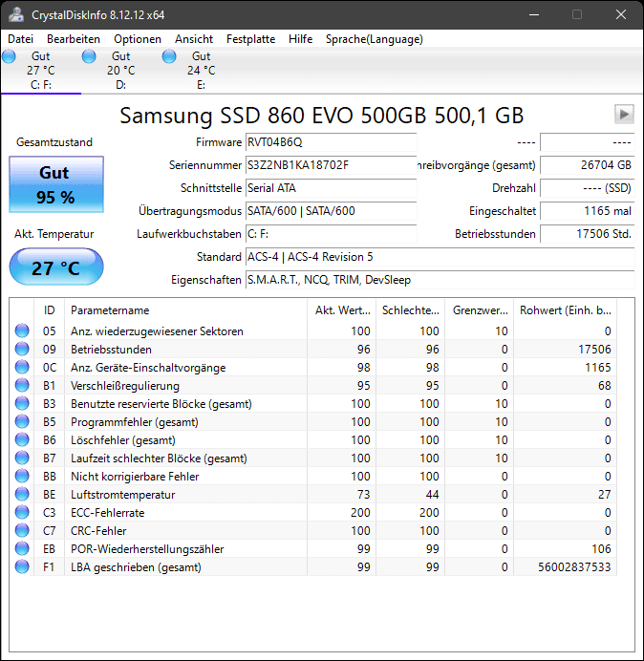Select the D: drive status orb
Viewport: 644px width, 661px height.
[x=89, y=56]
